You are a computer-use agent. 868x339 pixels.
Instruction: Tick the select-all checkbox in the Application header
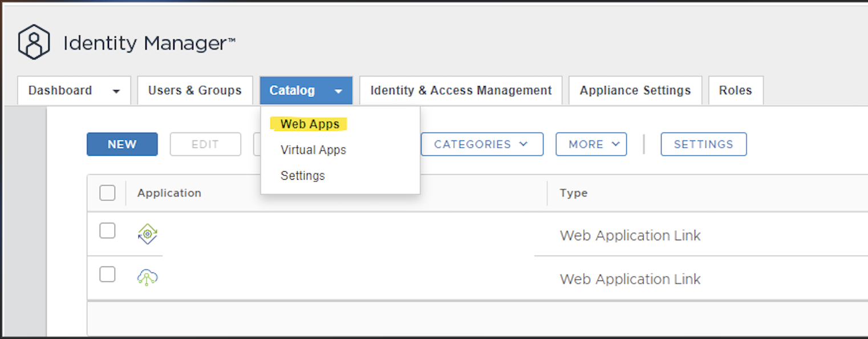pyautogui.click(x=107, y=193)
